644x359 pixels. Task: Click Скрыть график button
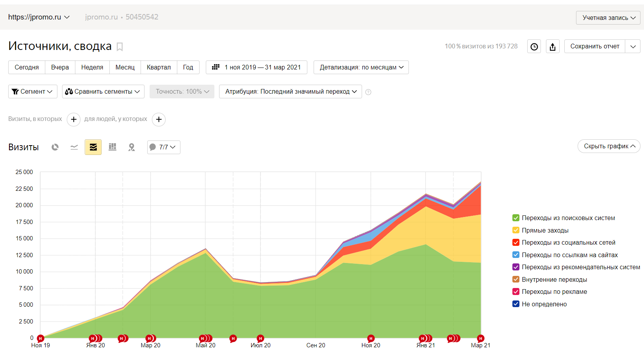tap(609, 146)
